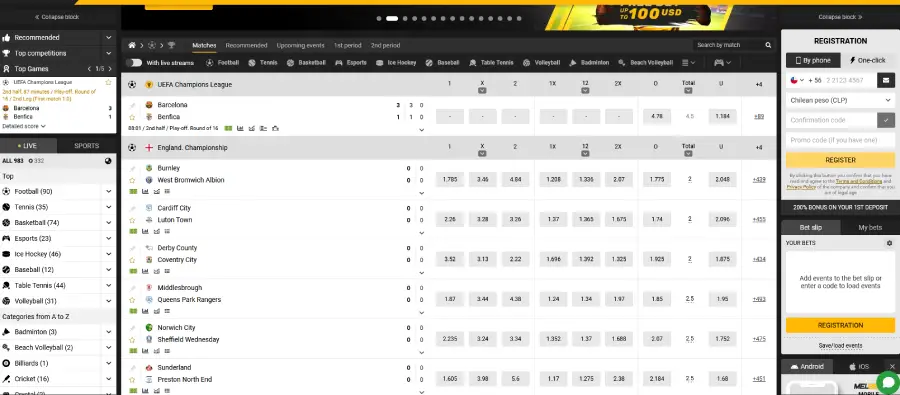Image resolution: width=900 pixels, height=395 pixels.
Task: Switch to Upcoming events tab
Action: click(300, 45)
